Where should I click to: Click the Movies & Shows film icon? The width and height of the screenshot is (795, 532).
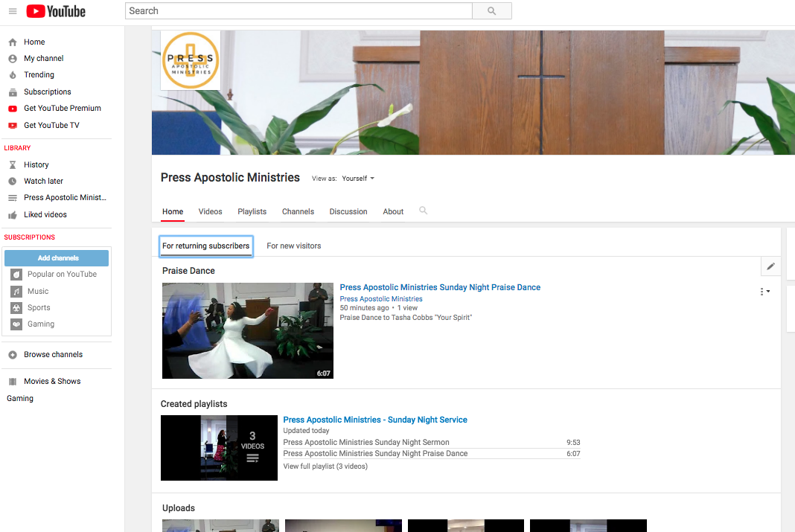[x=13, y=382]
